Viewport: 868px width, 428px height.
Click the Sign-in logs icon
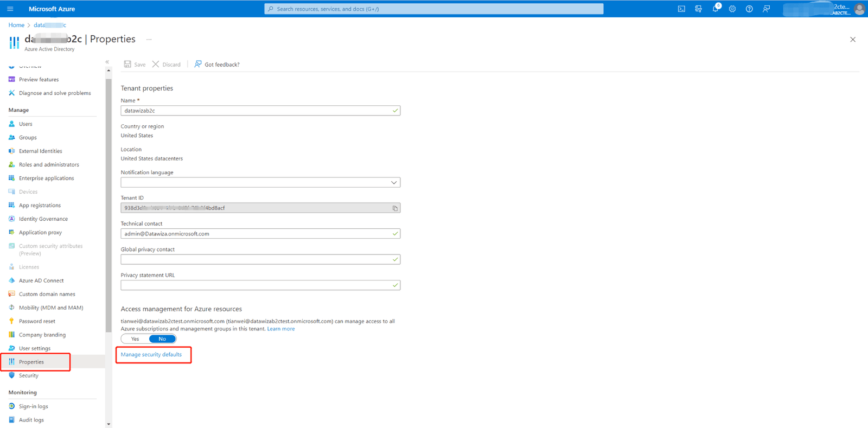coord(12,406)
